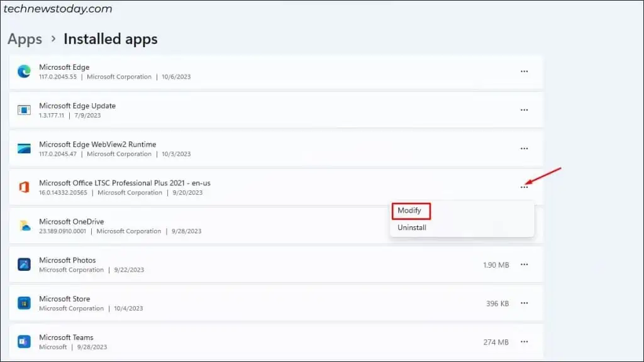Click the Microsoft Teams app icon
The height and width of the screenshot is (362, 644).
24,341
